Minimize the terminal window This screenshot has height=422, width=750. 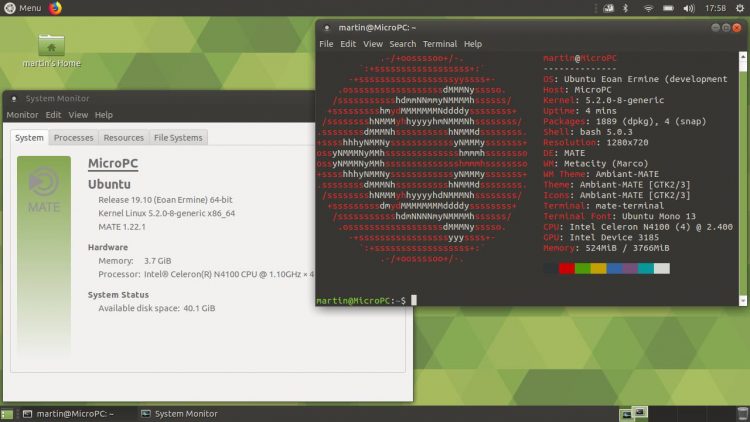(716, 28)
